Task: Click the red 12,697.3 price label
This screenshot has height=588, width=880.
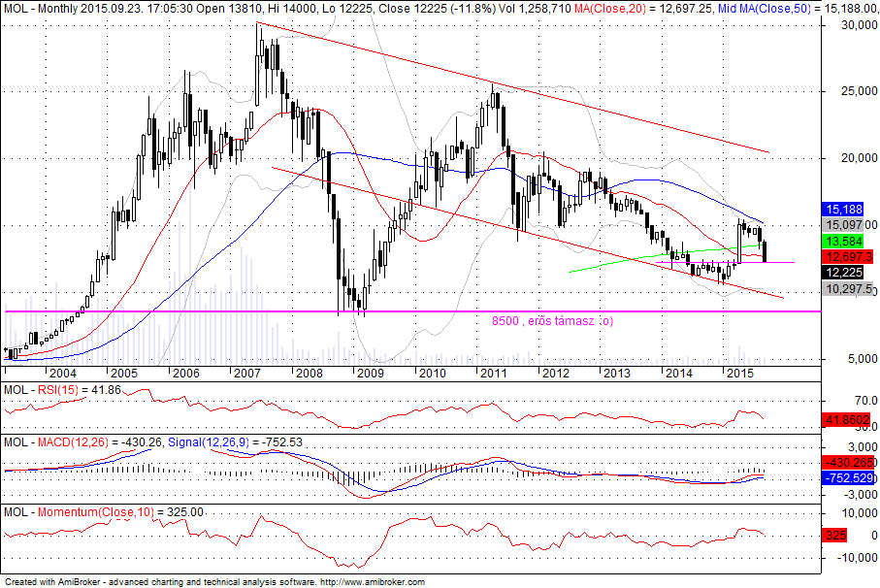Action: point(847,257)
